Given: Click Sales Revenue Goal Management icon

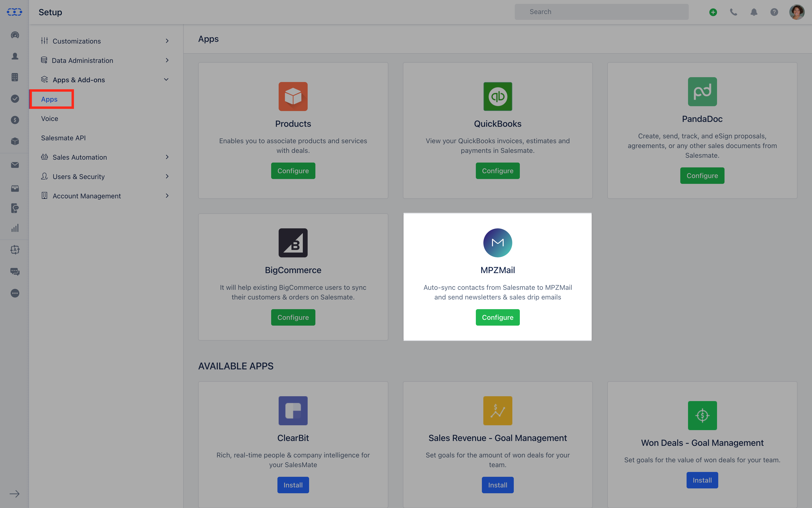Looking at the screenshot, I should point(498,411).
